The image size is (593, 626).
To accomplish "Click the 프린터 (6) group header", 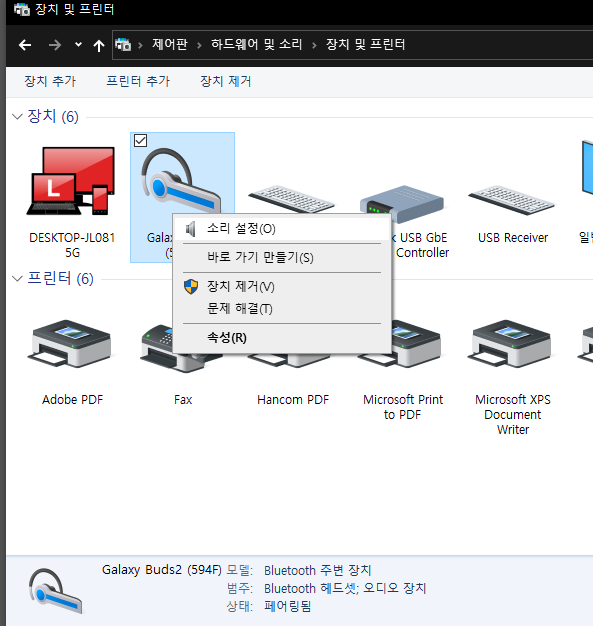I will pyautogui.click(x=60, y=278).
